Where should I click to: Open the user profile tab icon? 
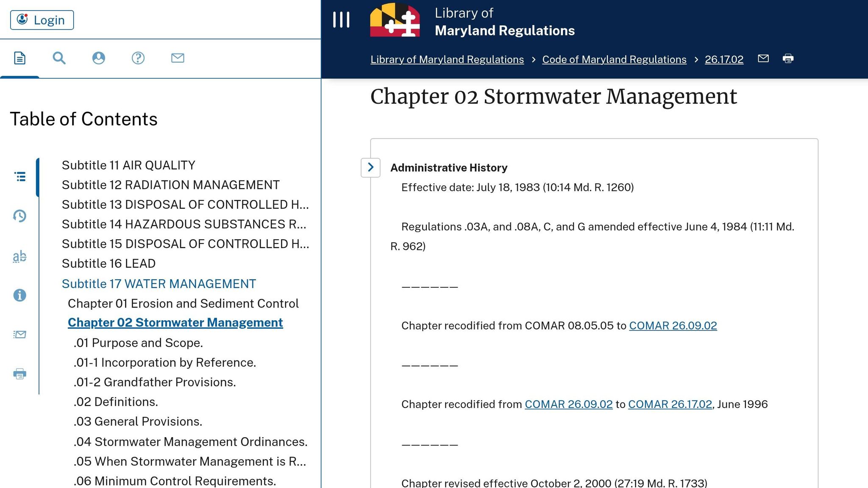coord(98,58)
